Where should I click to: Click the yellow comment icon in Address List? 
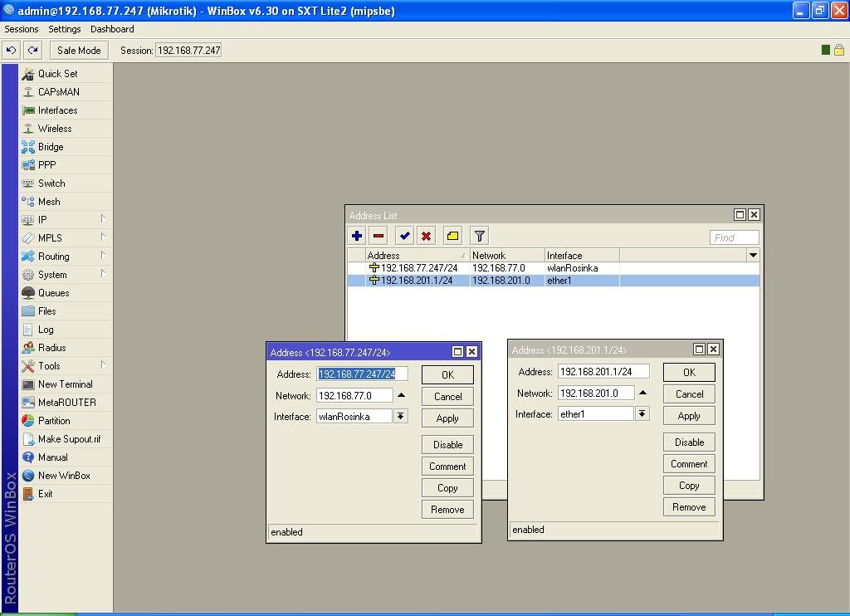[x=452, y=236]
